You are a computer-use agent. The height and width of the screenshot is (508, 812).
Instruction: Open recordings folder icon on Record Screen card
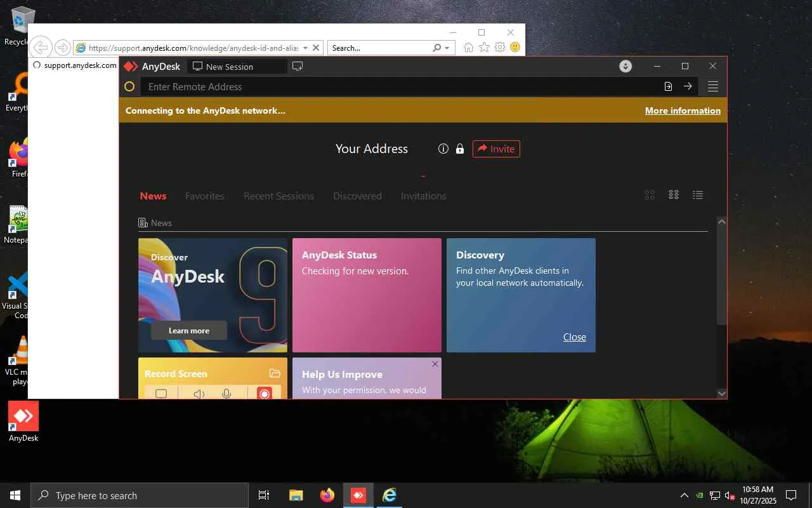[x=275, y=373]
